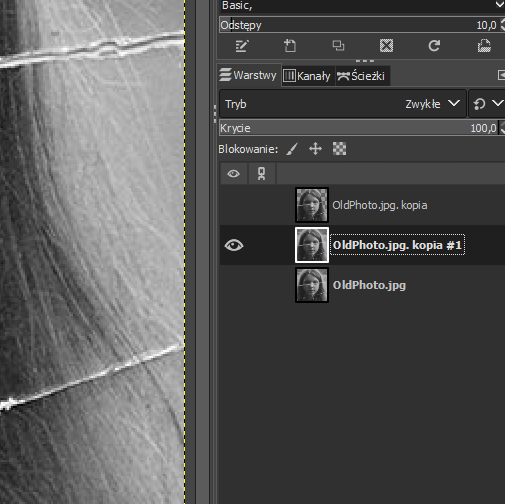Click the new brush icon

(290, 46)
